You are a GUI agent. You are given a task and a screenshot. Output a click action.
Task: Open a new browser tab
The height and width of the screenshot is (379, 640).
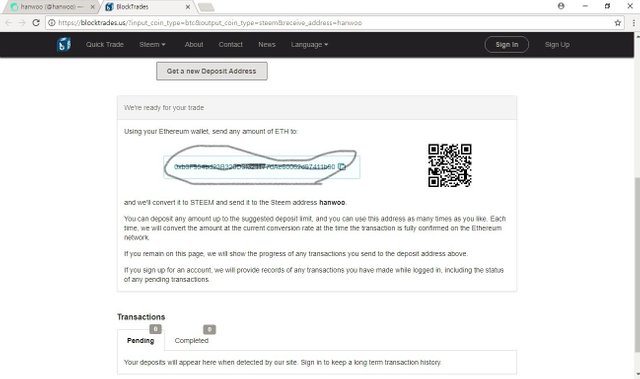tap(206, 7)
